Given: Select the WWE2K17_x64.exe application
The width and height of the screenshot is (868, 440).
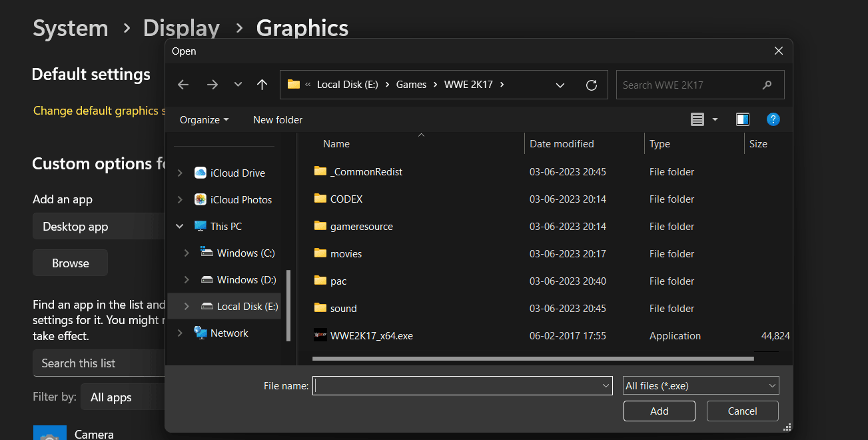Looking at the screenshot, I should pos(370,335).
